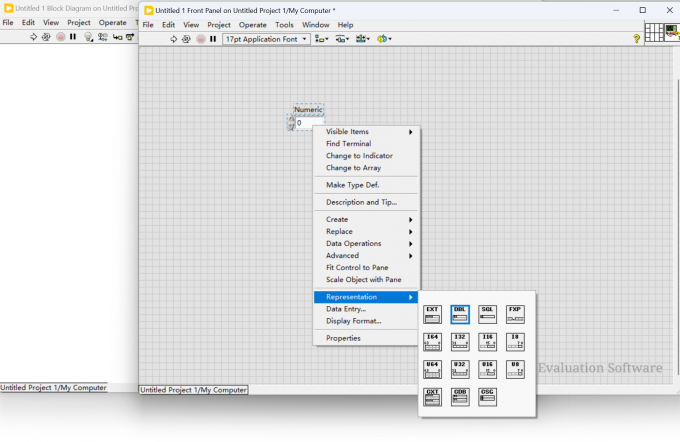
Task: Open Operate menu in Block Diagram window
Action: [112, 23]
